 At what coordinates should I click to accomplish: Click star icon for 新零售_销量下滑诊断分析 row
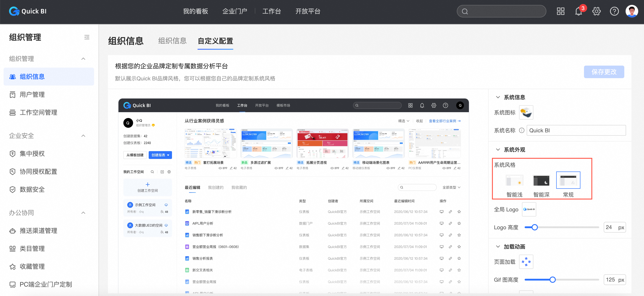[459, 212]
